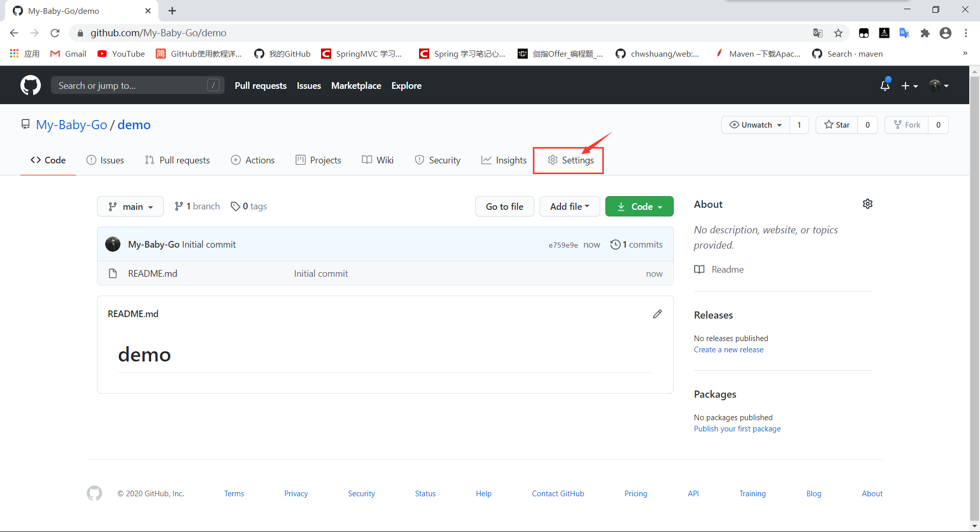Viewport: 980px width, 532px height.
Task: Open commit history clock icon
Action: click(615, 245)
